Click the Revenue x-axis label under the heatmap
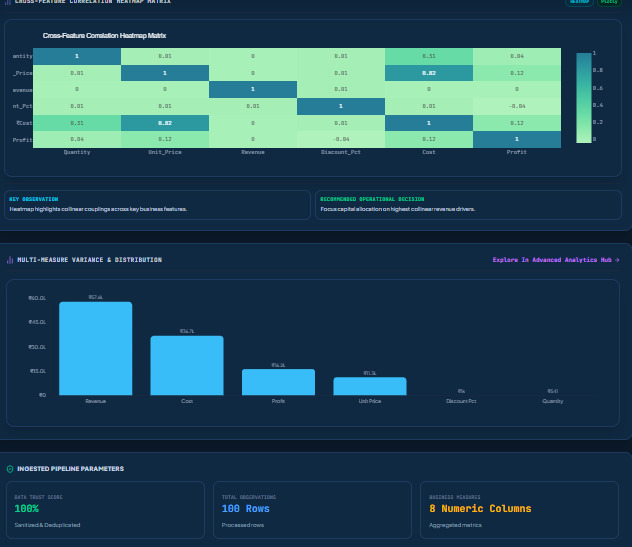Image resolution: width=632 pixels, height=547 pixels. coord(253,152)
